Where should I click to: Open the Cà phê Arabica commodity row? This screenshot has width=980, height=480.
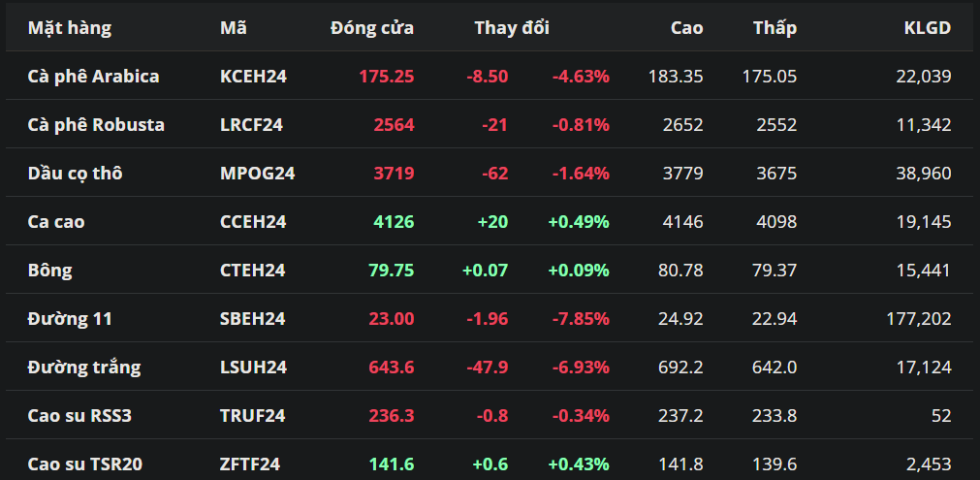pyautogui.click(x=93, y=76)
